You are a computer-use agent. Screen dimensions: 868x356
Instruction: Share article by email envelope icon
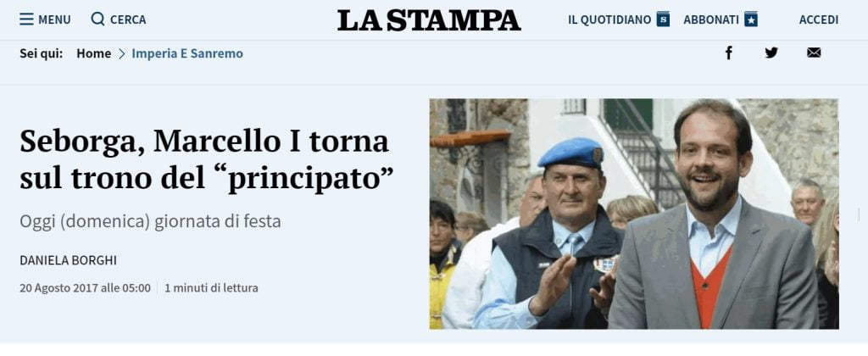(x=814, y=53)
